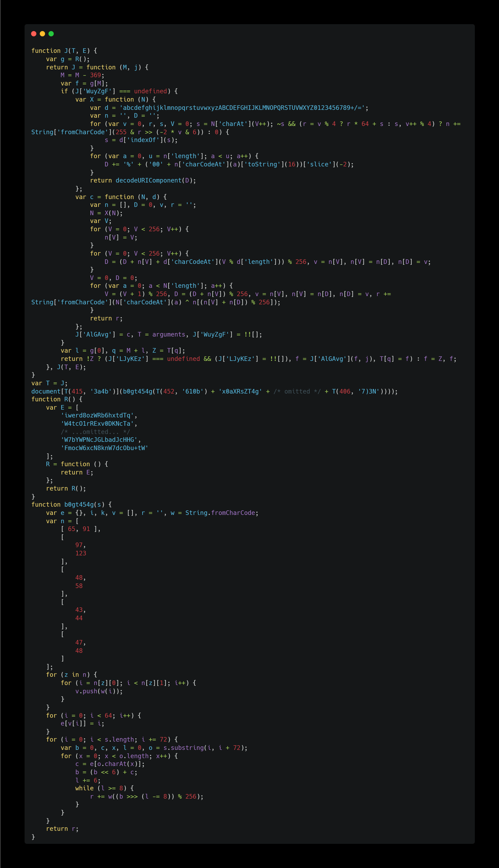Click the line 'for (i = n[z][0]; i < n[z][1]; i++) {'

[129, 683]
